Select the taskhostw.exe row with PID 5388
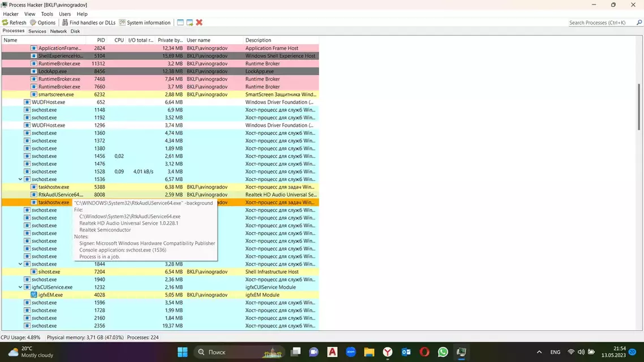This screenshot has height=362, width=644. tap(160, 187)
